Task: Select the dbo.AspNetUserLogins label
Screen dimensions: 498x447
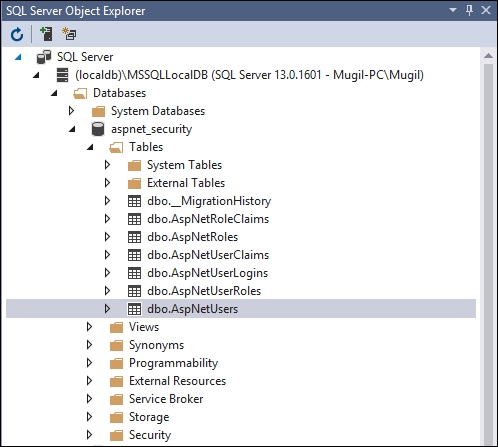Action: pyautogui.click(x=207, y=273)
